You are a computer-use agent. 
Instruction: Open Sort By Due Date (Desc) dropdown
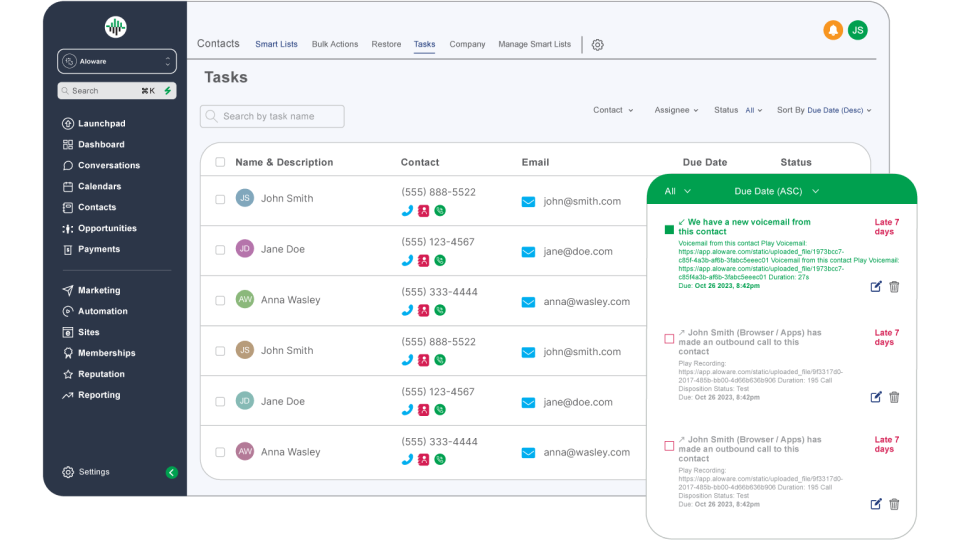[839, 110]
